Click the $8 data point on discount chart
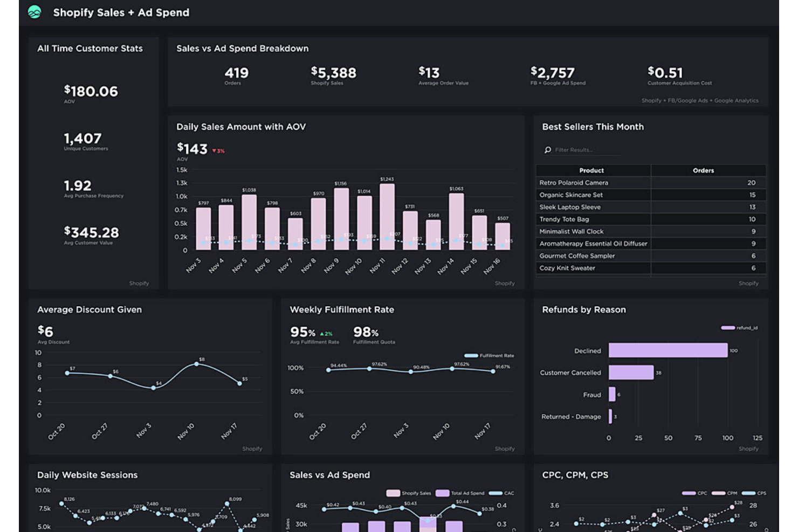This screenshot has width=798, height=532. tap(197, 364)
